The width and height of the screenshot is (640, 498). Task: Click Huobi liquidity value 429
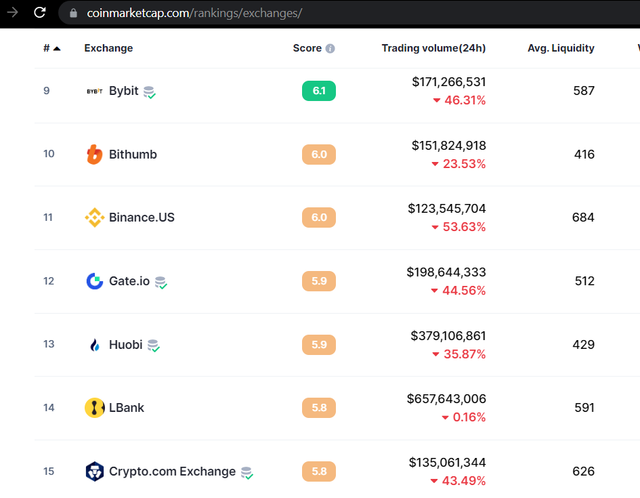tap(584, 345)
